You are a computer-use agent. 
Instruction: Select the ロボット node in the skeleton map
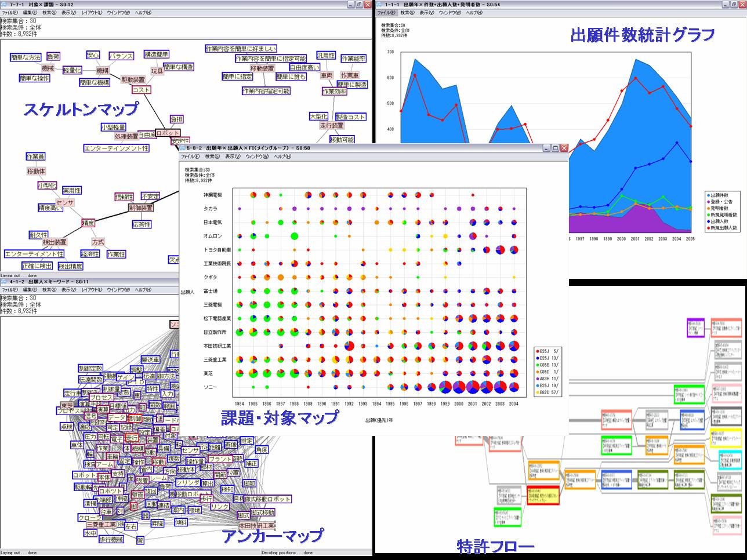[168, 133]
